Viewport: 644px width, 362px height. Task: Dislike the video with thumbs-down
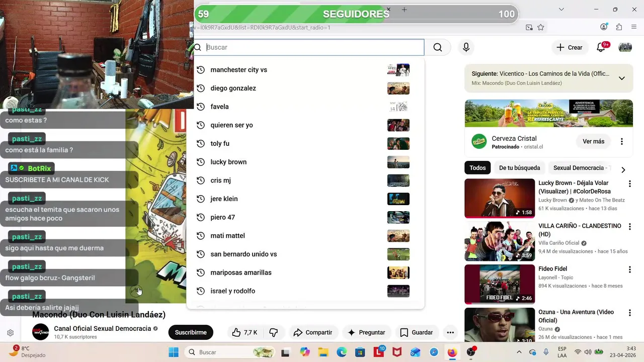(274, 332)
